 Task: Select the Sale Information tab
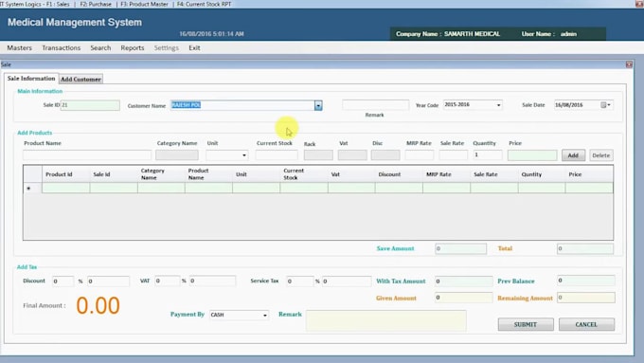pyautogui.click(x=31, y=78)
